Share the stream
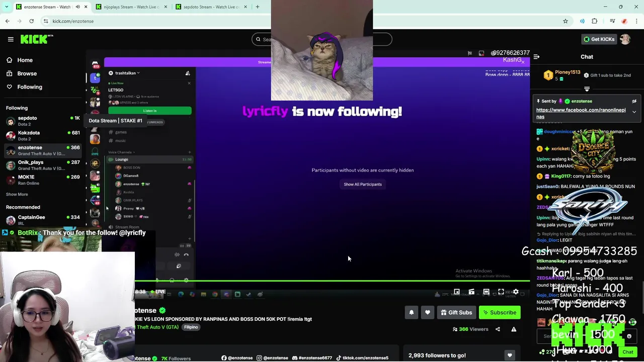 click(498, 329)
